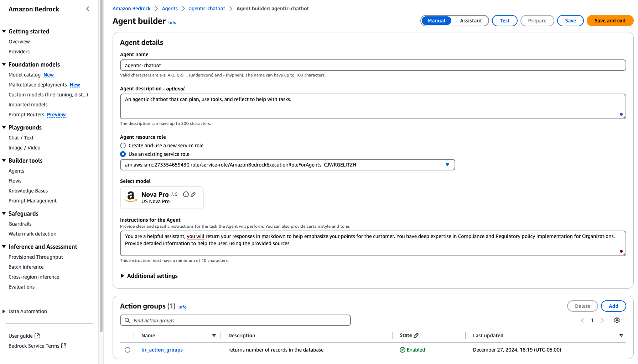Image resolution: width=638 pixels, height=364 pixels.
Task: Go to next action groups page
Action: click(602, 320)
